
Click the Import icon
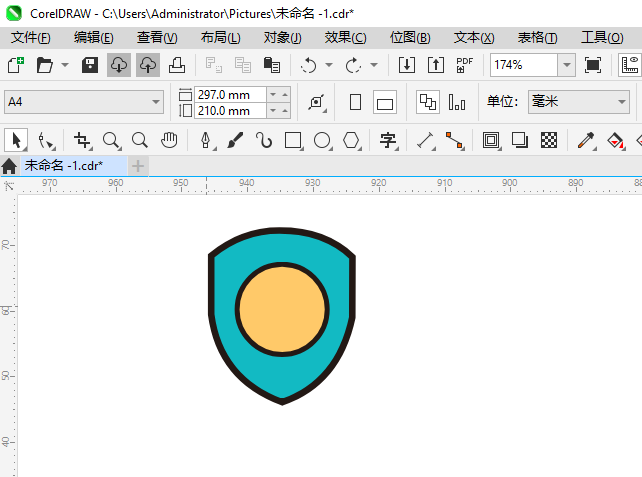[407, 65]
